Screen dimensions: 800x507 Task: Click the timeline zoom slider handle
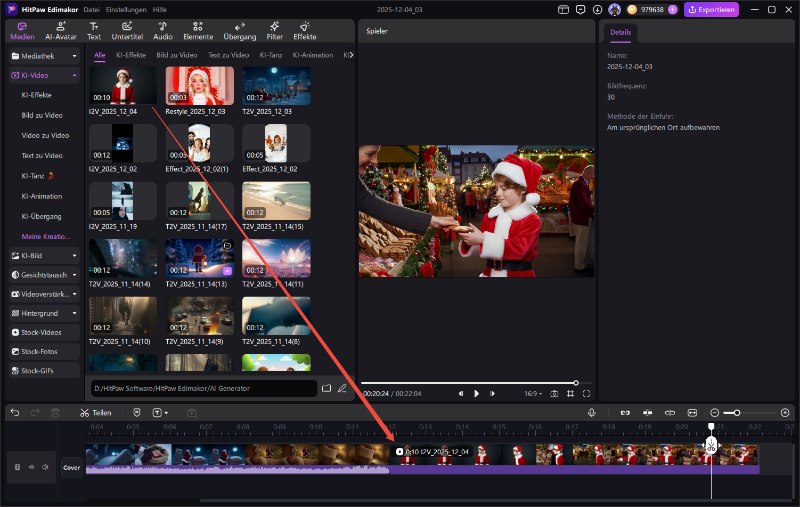737,413
